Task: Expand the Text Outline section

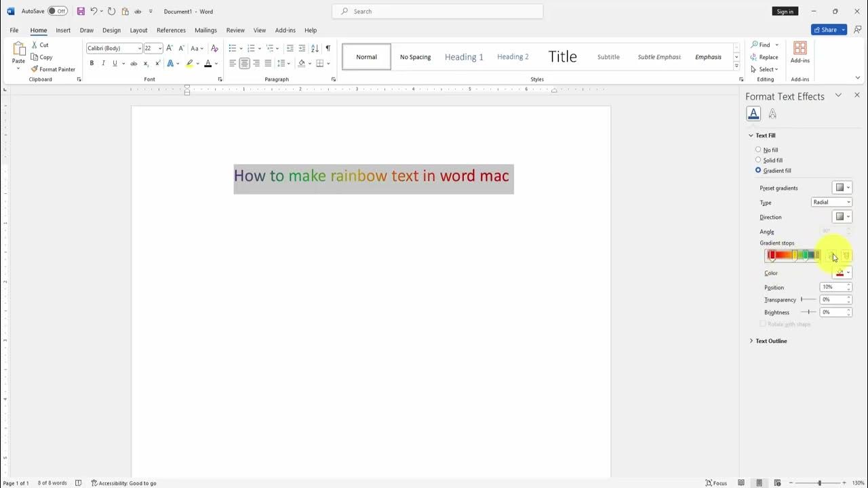Action: click(769, 341)
